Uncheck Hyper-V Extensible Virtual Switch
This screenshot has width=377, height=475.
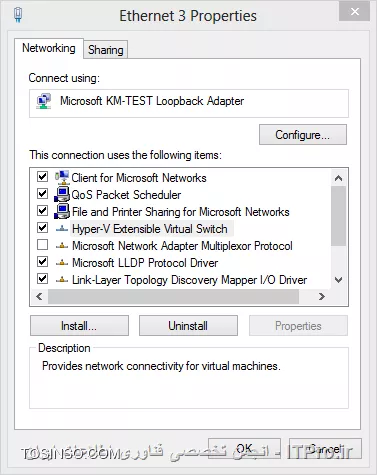(42, 228)
